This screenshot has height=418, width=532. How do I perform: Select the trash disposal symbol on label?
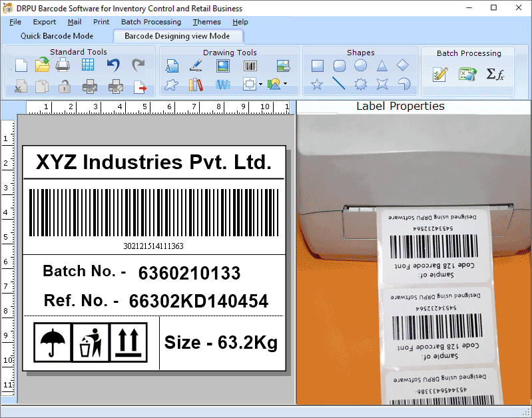tap(91, 342)
